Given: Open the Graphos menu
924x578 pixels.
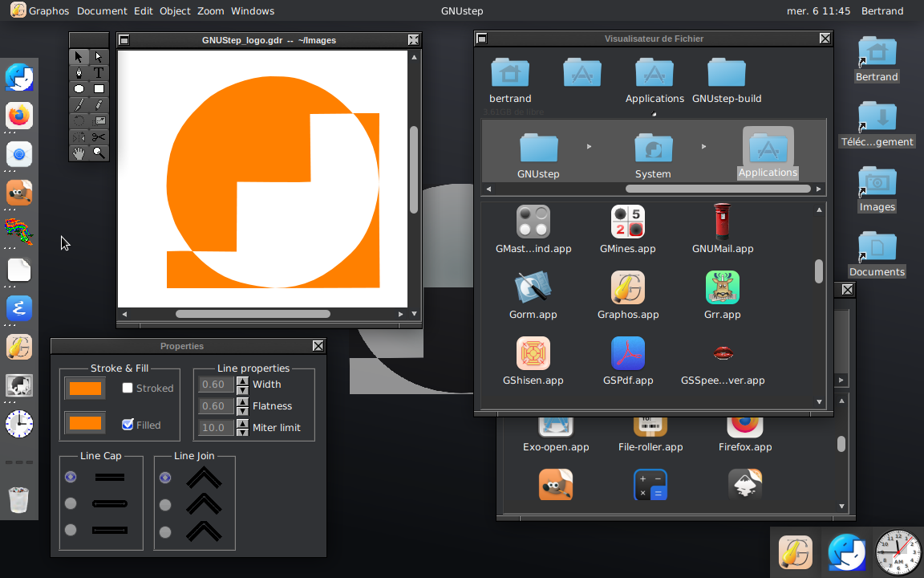Looking at the screenshot, I should pyautogui.click(x=49, y=10).
